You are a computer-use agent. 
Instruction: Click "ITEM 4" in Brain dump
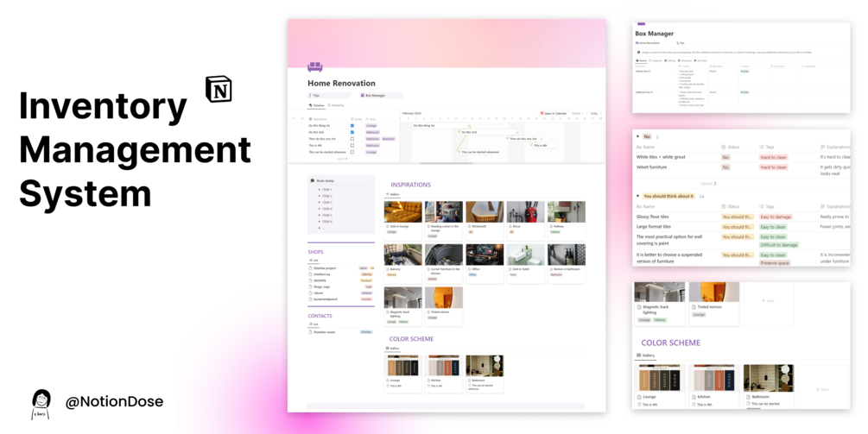[327, 209]
